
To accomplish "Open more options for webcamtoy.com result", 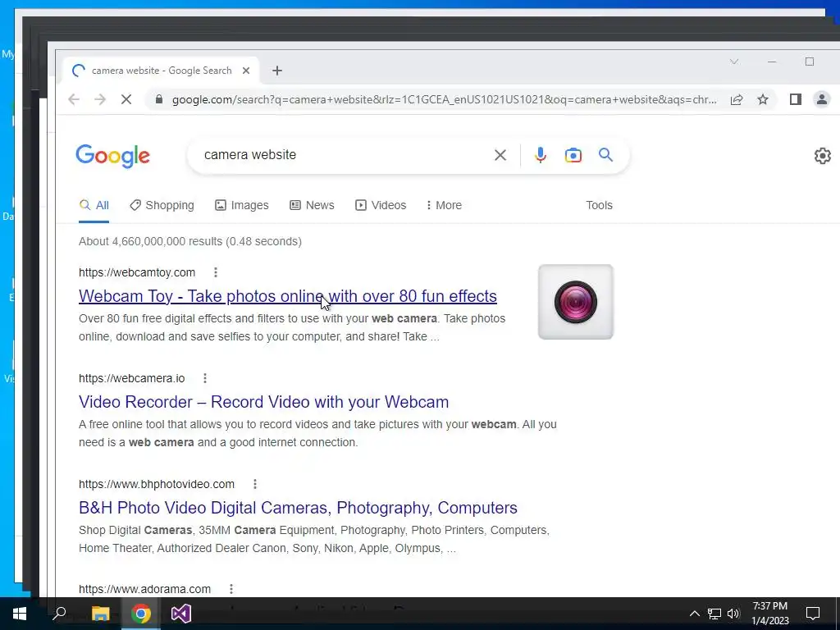I will (216, 272).
